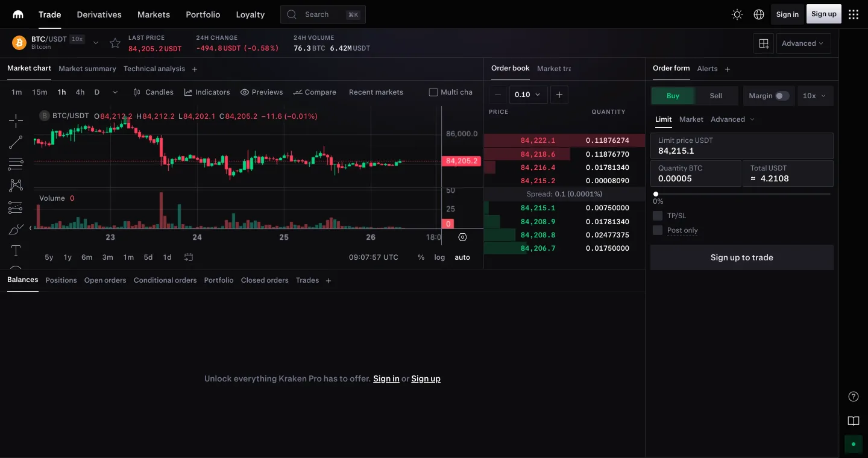This screenshot has height=458, width=868.
Task: Click green connection status indicator
Action: (x=854, y=444)
